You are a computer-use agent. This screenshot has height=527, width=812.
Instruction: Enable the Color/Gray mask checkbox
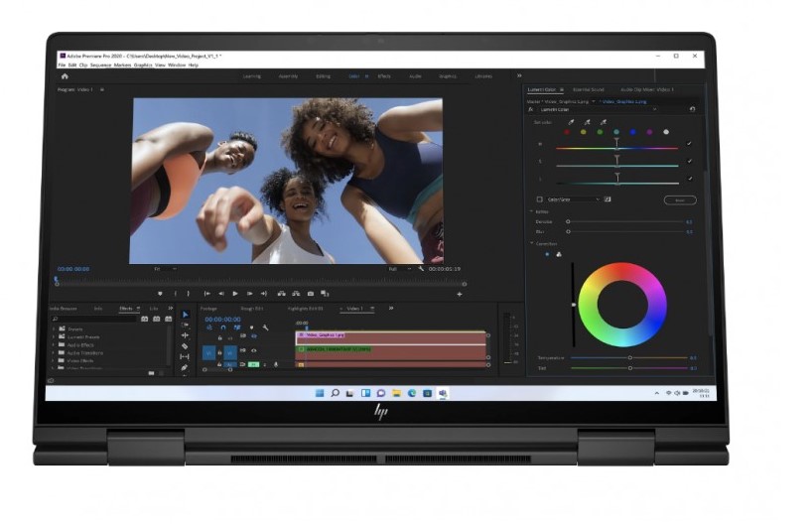point(540,198)
